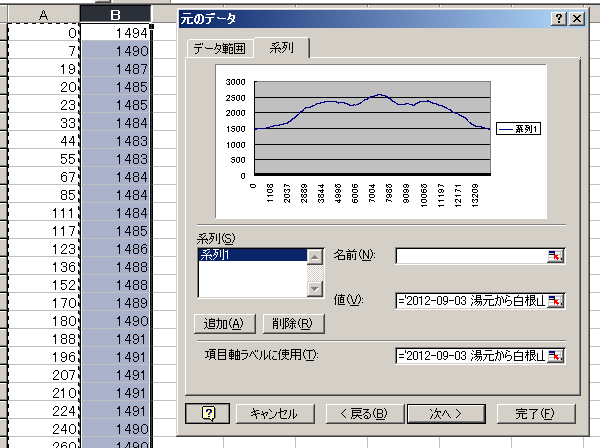Switch to the データ範囲 tab
The image size is (600, 448).
point(218,48)
